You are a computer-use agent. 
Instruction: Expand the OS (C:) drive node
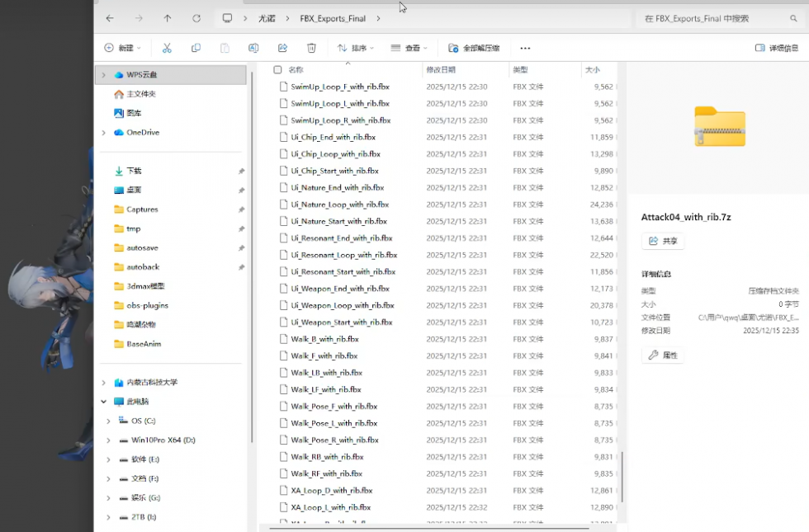[108, 421]
